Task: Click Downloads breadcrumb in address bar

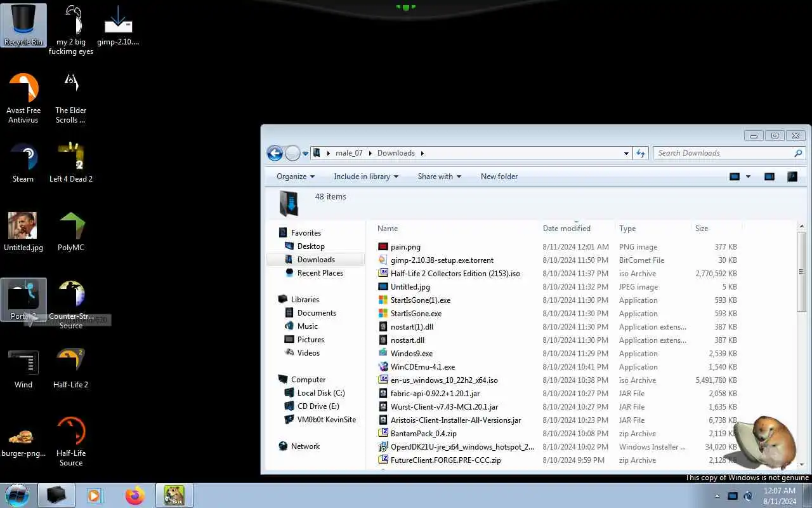Action: (x=396, y=153)
